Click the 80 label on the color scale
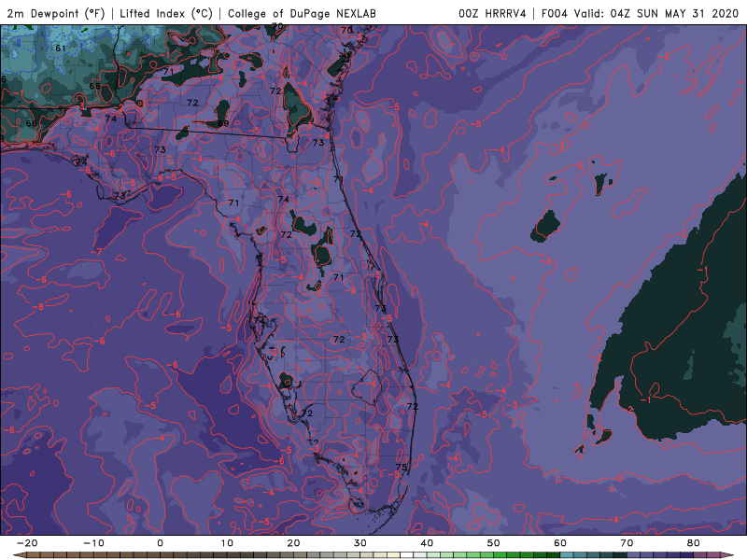 tap(694, 543)
